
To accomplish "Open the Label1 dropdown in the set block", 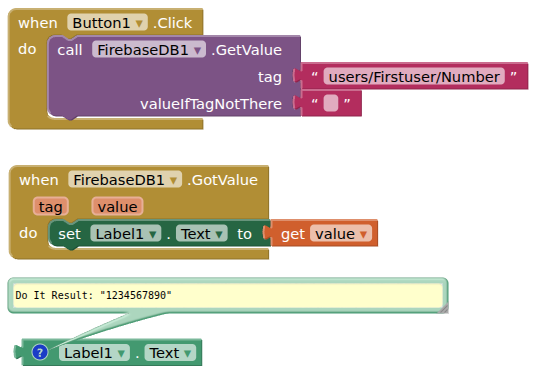I will (125, 234).
